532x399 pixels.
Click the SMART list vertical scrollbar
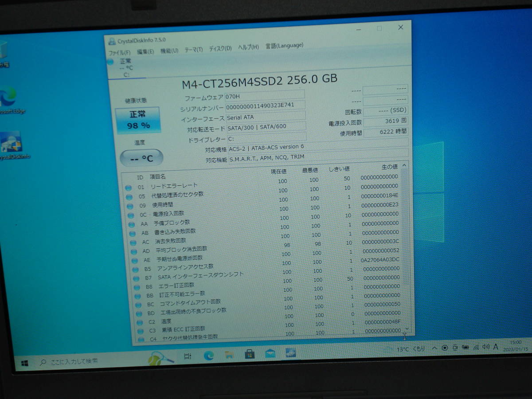[405, 246]
